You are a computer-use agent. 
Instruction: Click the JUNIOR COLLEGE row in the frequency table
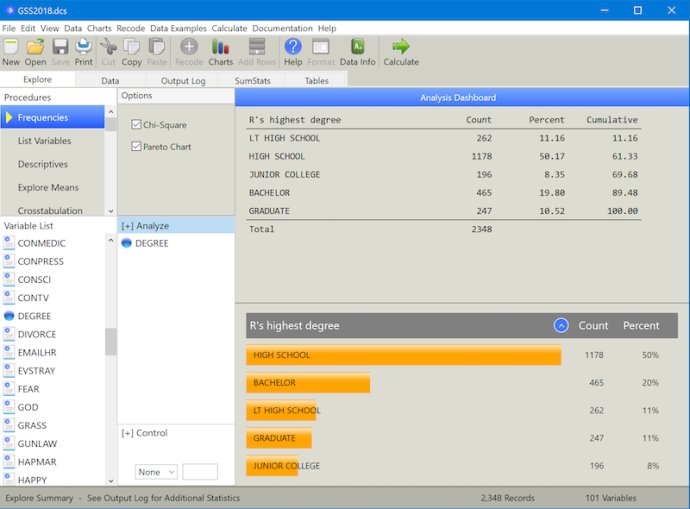click(x=444, y=175)
